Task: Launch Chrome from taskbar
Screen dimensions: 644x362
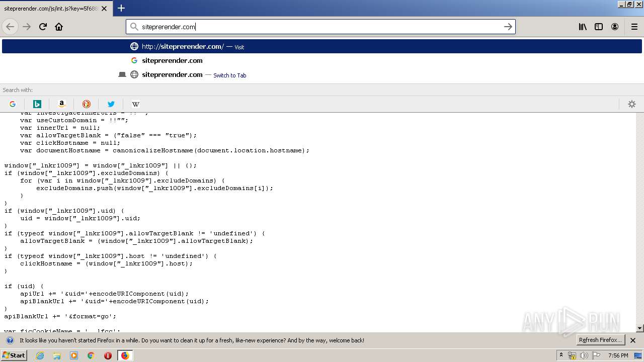Action: click(91, 355)
